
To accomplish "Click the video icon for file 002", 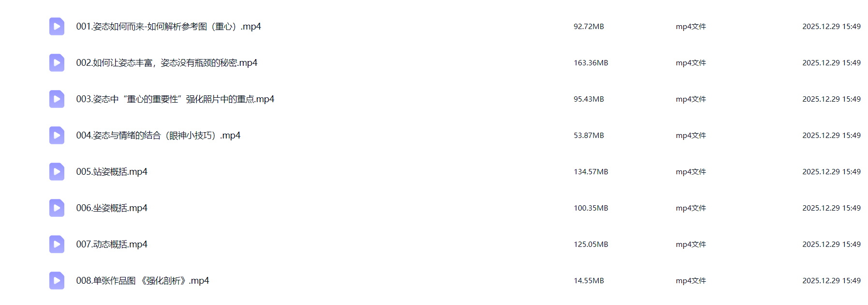I will coord(57,63).
